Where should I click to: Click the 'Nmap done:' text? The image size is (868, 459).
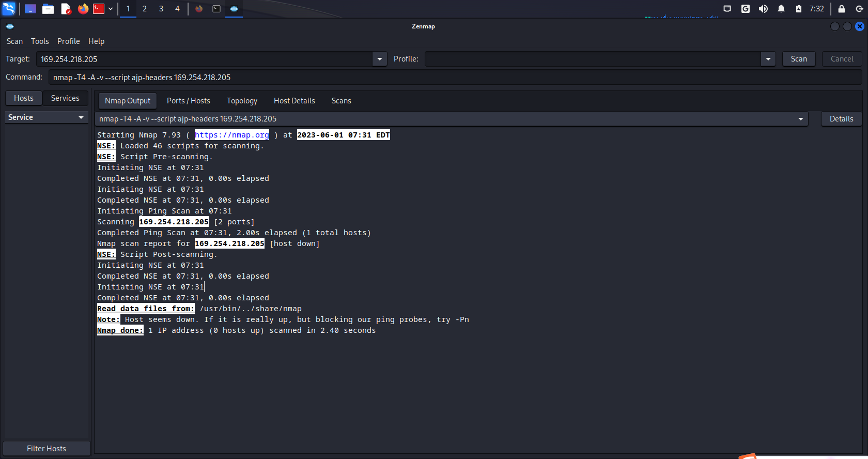120,330
